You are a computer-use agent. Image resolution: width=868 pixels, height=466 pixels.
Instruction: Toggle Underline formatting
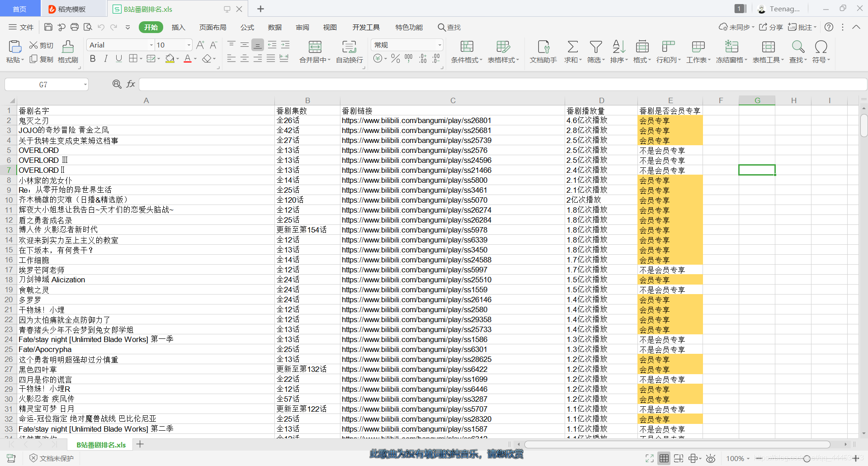[119, 58]
